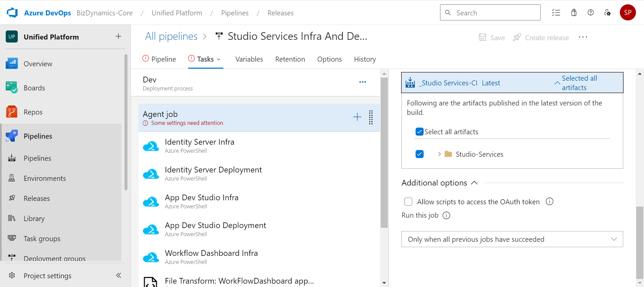The width and height of the screenshot is (644, 287).
Task: Expand the Studio-Services folder tree
Action: click(439, 154)
